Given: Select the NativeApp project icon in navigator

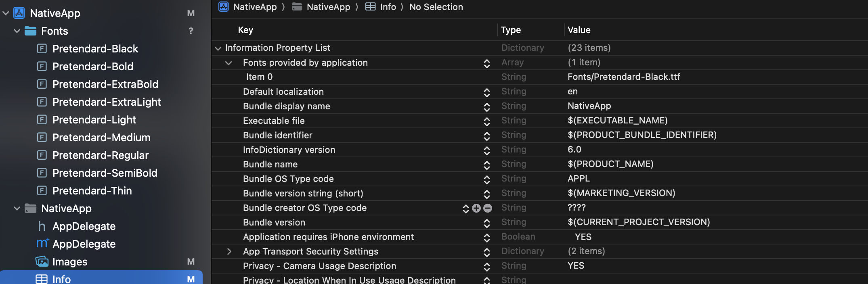Looking at the screenshot, I should pos(19,13).
